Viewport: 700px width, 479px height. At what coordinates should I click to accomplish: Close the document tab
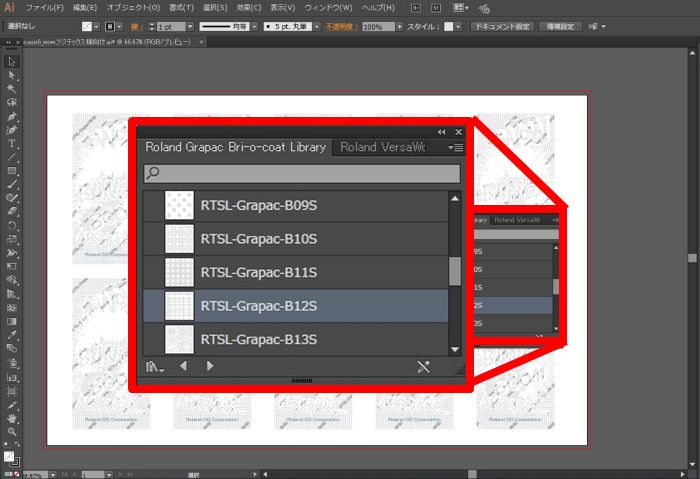201,42
